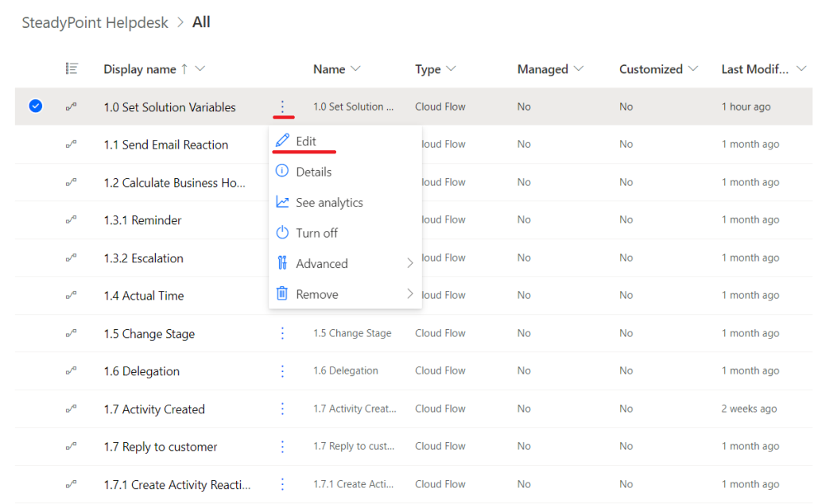Click the pencil icon next to Edit
The image size is (814, 504).
285,141
